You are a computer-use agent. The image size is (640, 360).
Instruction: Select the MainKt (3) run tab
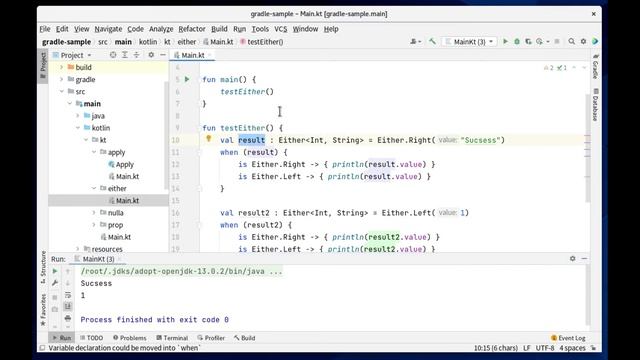(98, 259)
